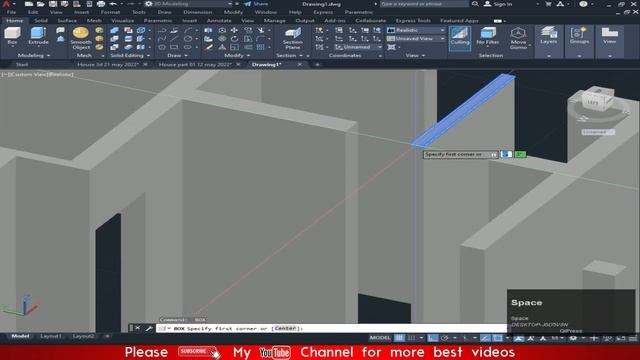Toggle the Culling selection option
The width and height of the screenshot is (640, 360).
coord(460,38)
